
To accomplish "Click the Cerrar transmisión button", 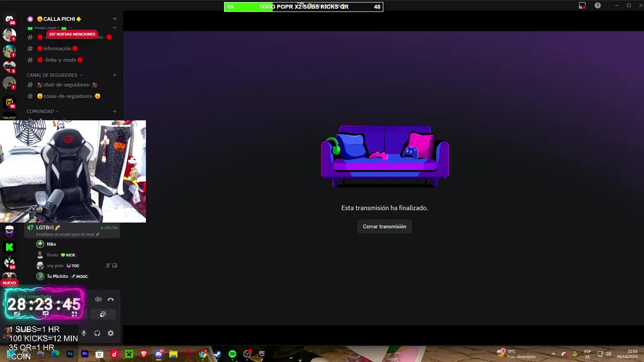I will point(384,226).
